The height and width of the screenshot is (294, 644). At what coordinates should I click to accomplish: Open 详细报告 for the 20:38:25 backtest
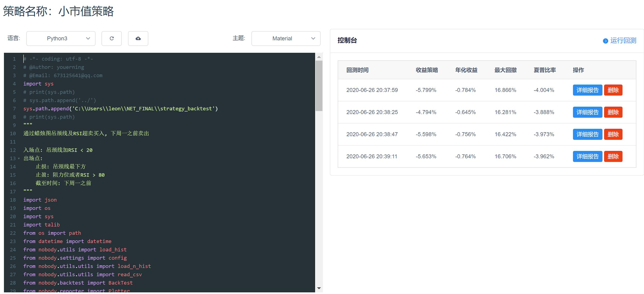point(587,112)
